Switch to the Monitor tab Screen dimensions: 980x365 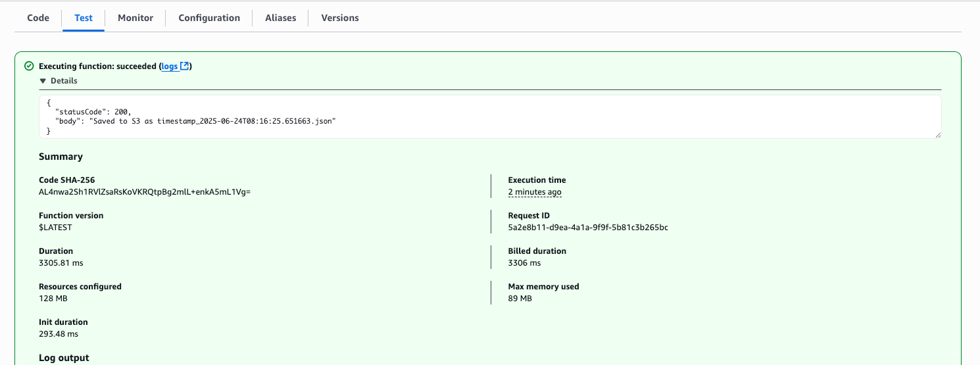(x=135, y=18)
